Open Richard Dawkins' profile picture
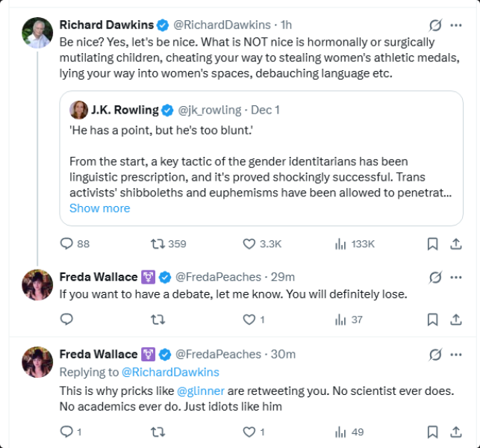480x448 pixels. [x=38, y=33]
